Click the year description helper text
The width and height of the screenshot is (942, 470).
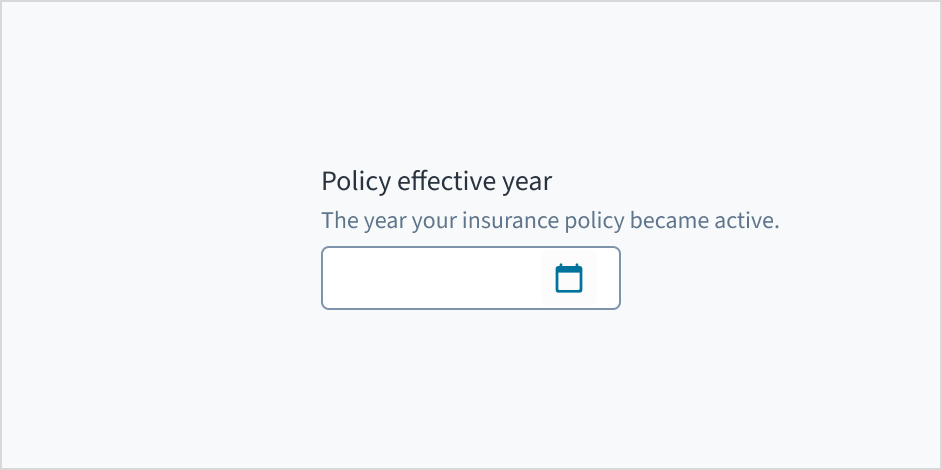549,221
